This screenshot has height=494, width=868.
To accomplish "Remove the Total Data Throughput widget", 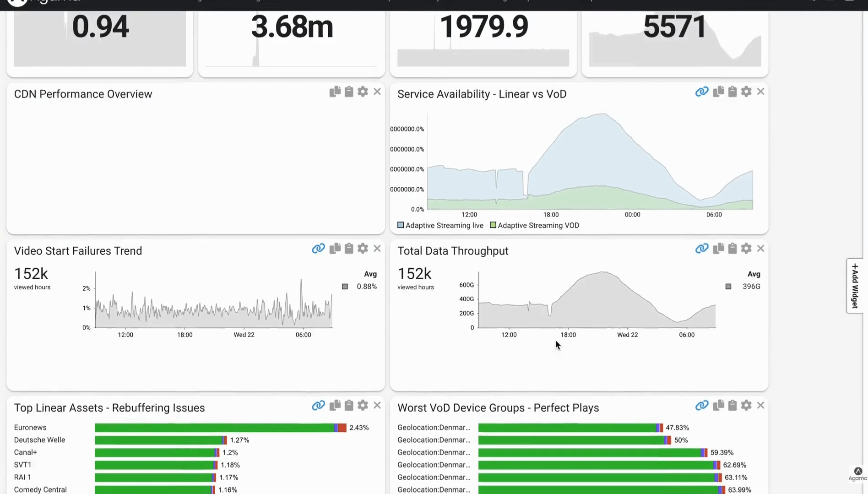I will [x=760, y=249].
